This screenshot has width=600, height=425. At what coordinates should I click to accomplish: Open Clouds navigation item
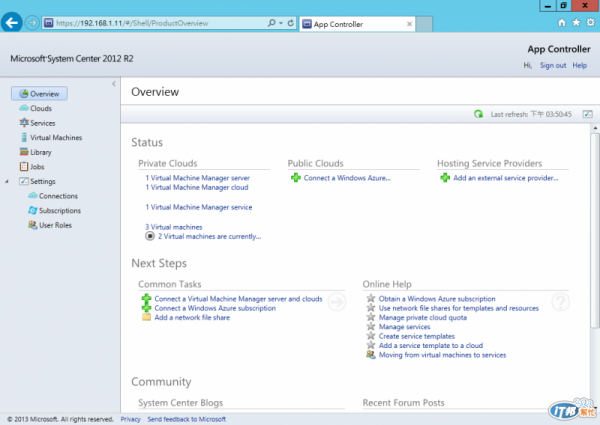36,108
